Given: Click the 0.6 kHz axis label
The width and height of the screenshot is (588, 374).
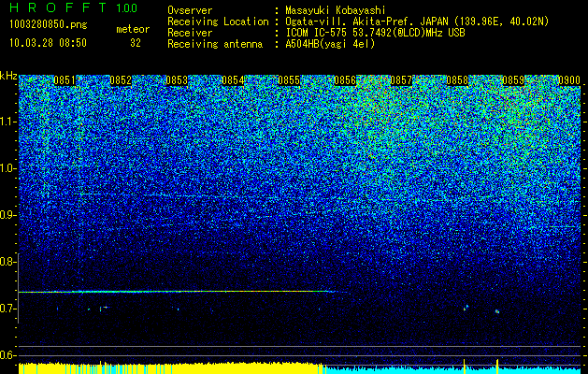Looking at the screenshot, I should pyautogui.click(x=7, y=355).
